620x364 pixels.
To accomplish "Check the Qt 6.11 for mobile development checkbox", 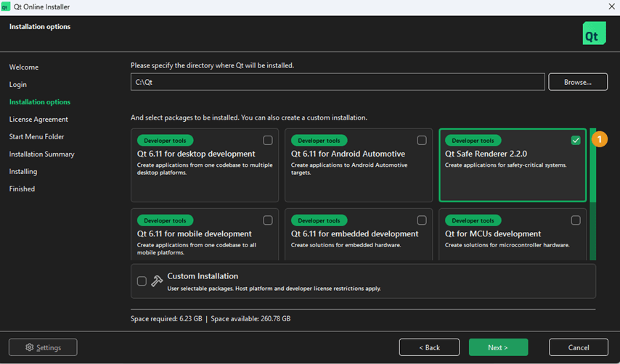I will [268, 220].
